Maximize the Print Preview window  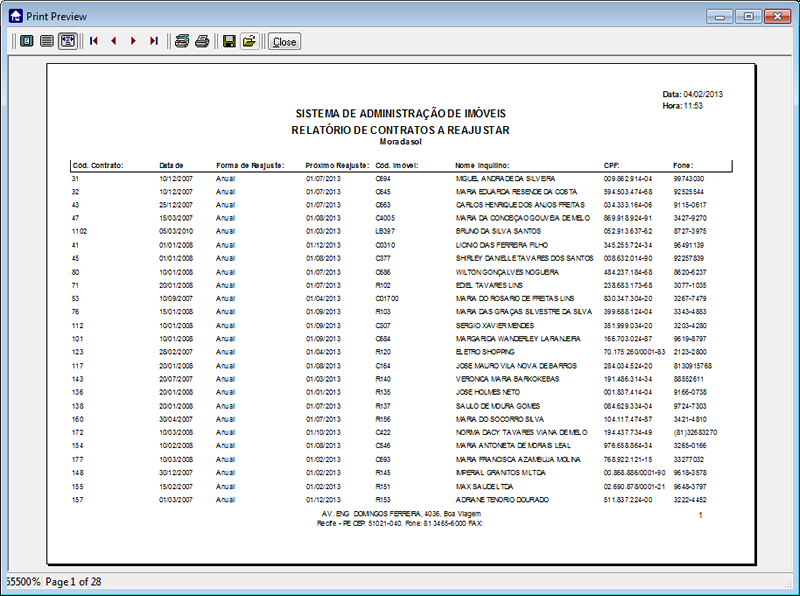747,16
